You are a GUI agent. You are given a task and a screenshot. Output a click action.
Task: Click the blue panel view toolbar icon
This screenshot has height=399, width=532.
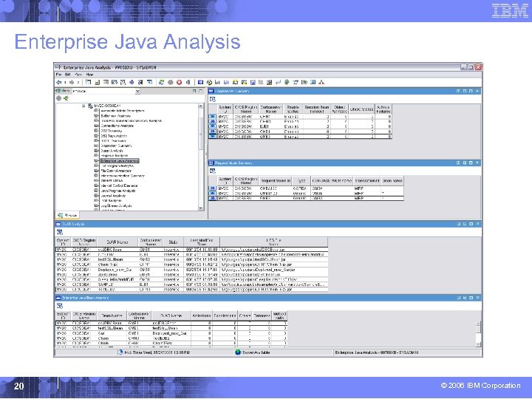click(200, 82)
